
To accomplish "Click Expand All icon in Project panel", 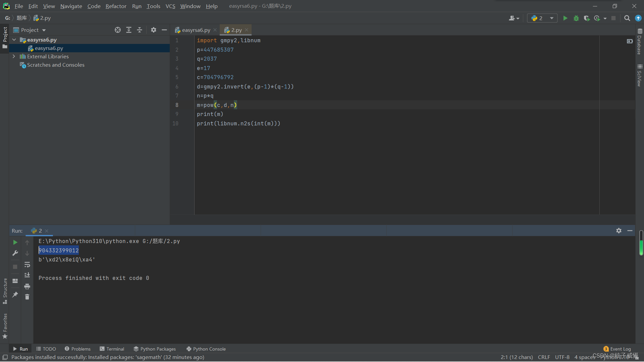I will pyautogui.click(x=128, y=30).
